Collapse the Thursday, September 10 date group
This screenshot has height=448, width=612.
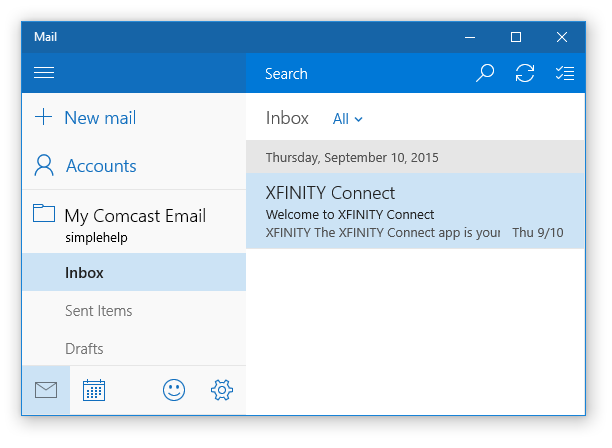pos(415,157)
